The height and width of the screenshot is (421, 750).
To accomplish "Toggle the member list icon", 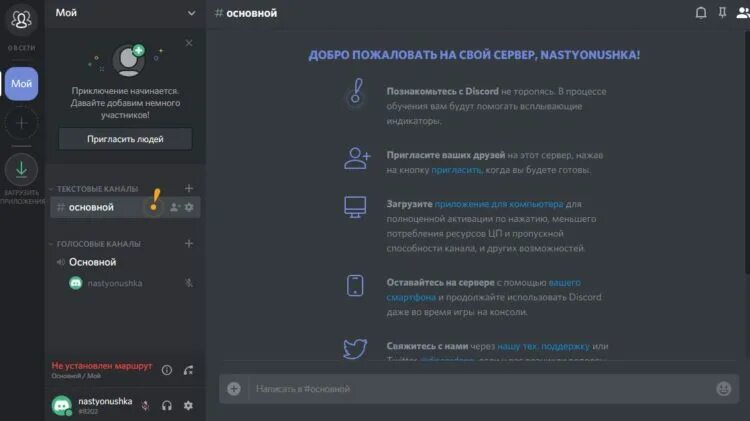I will pyautogui.click(x=743, y=13).
